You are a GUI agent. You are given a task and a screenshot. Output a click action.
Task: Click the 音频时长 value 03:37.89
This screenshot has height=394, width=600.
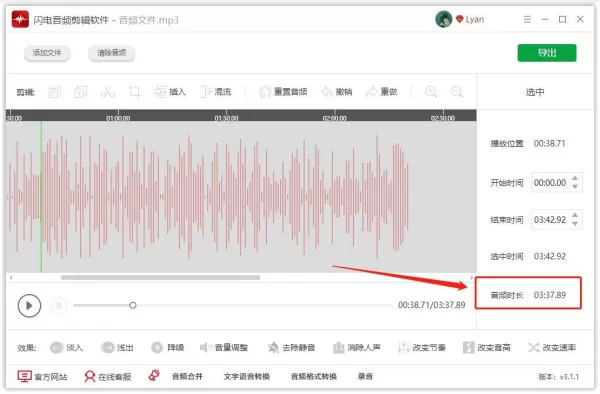coord(550,295)
